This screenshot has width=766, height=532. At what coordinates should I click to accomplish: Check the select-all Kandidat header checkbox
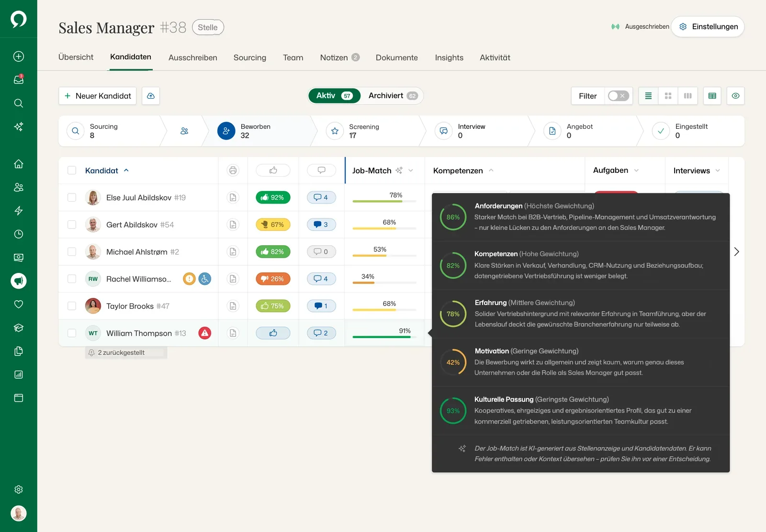[72, 170]
